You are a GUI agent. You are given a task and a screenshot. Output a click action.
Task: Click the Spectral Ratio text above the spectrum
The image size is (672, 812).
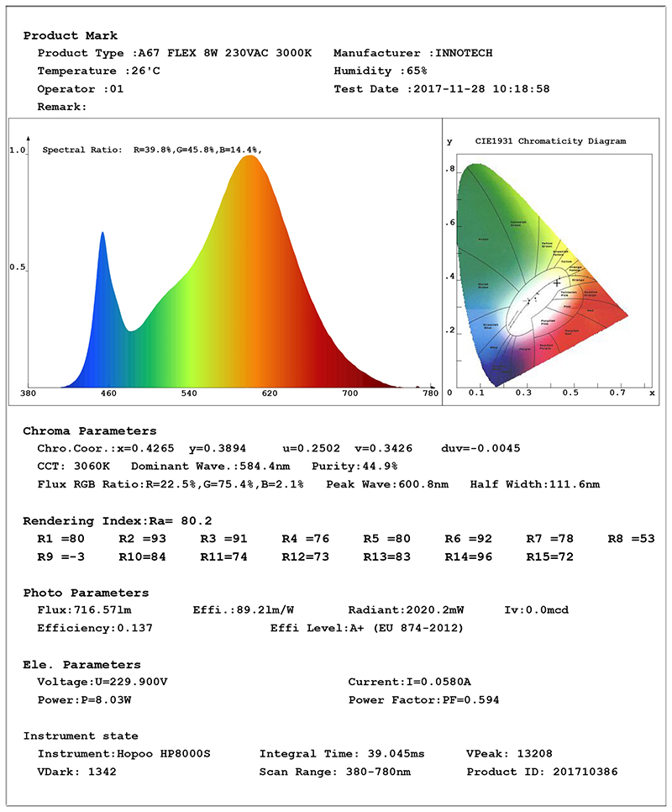click(x=152, y=150)
